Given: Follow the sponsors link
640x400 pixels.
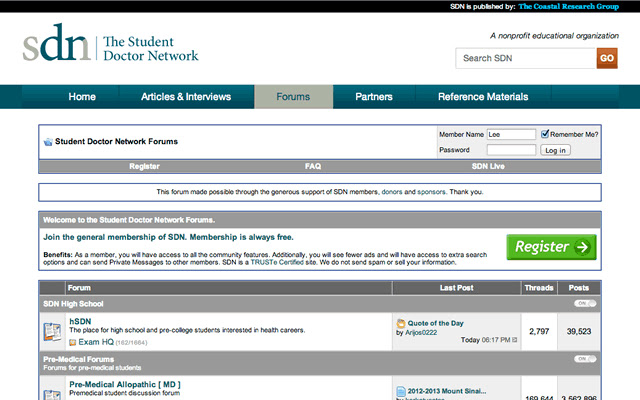Looking at the screenshot, I should click(431, 192).
